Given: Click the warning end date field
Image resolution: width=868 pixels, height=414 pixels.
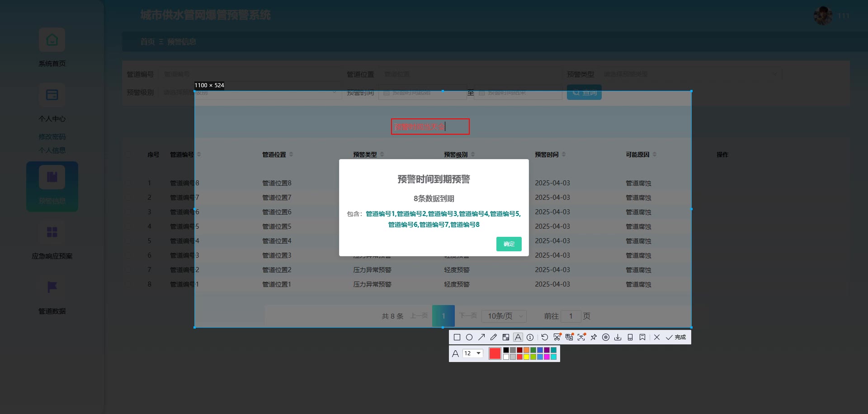Looking at the screenshot, I should pyautogui.click(x=518, y=92).
